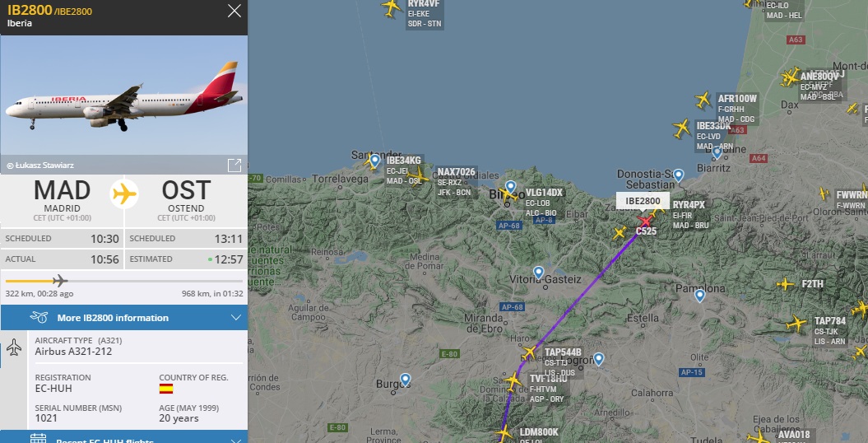Click the aircraft type icon in sidebar

tap(14, 347)
